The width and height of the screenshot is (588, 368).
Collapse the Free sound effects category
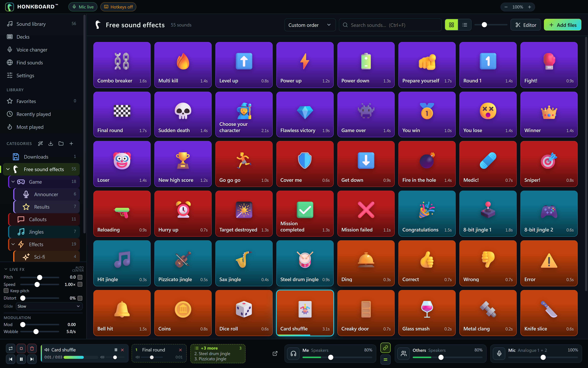(x=8, y=169)
